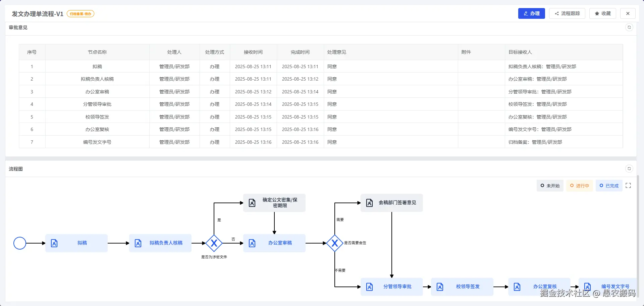
Task: Click the 拟稿负责人核稿 task node icon
Action: (x=138, y=243)
